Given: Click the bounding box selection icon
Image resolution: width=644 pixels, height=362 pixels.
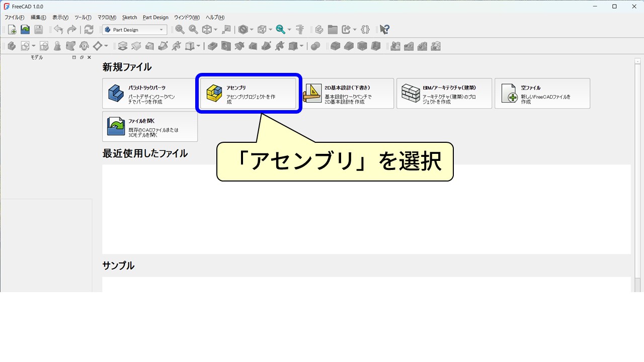Looking at the screenshot, I should pyautogui.click(x=262, y=30).
